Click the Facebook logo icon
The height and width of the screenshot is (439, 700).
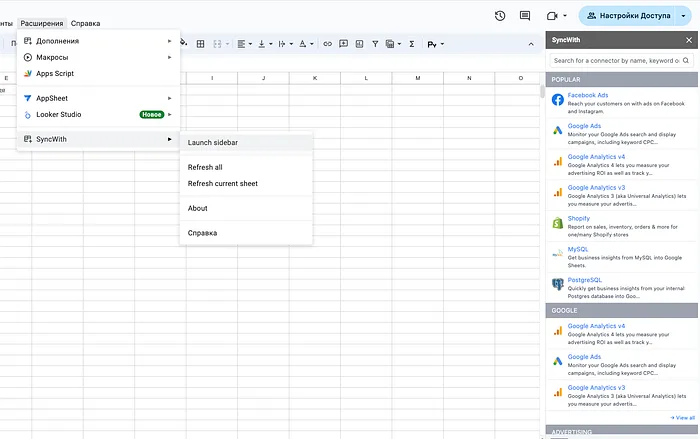tap(558, 100)
